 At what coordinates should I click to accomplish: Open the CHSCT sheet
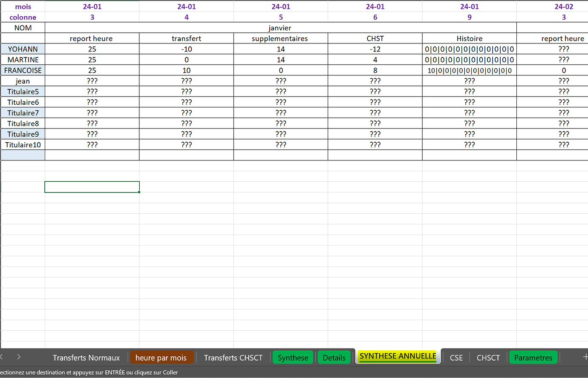488,358
